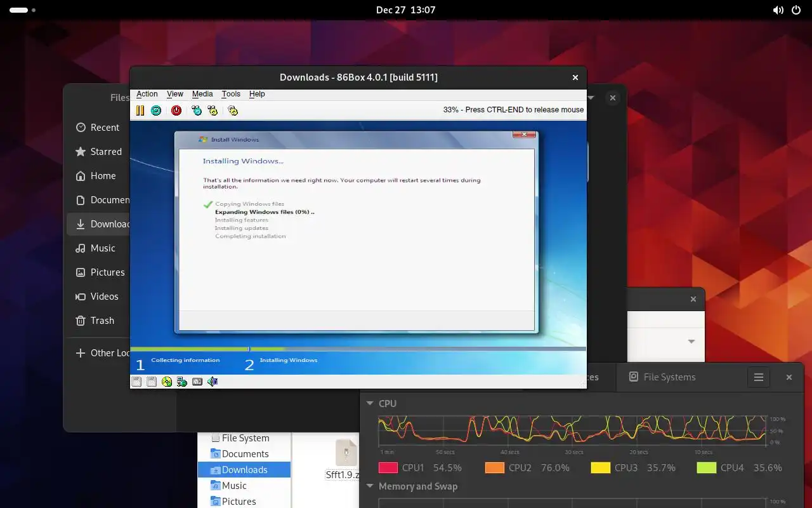The image size is (812, 508).
Task: Close the Files window
Action: click(613, 98)
